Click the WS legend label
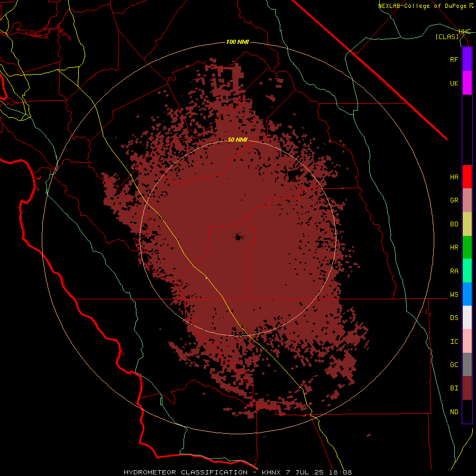Viewport: 476px width, 476px height. tap(454, 294)
